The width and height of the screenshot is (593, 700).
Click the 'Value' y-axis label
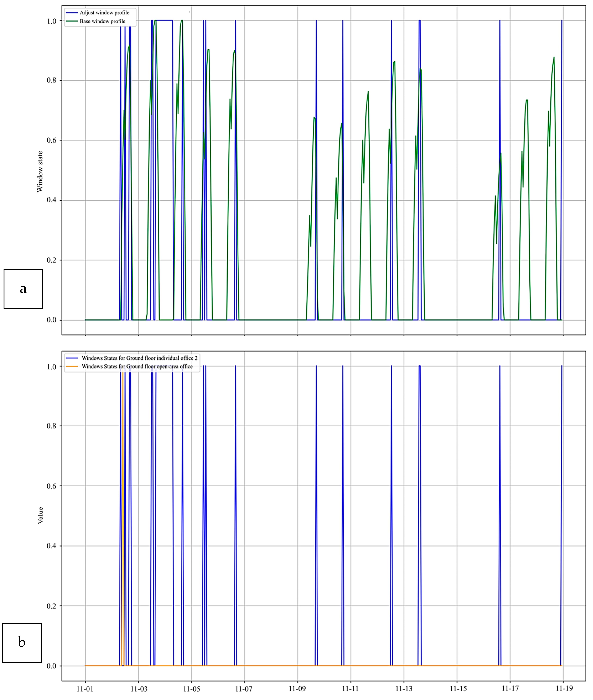(x=40, y=516)
